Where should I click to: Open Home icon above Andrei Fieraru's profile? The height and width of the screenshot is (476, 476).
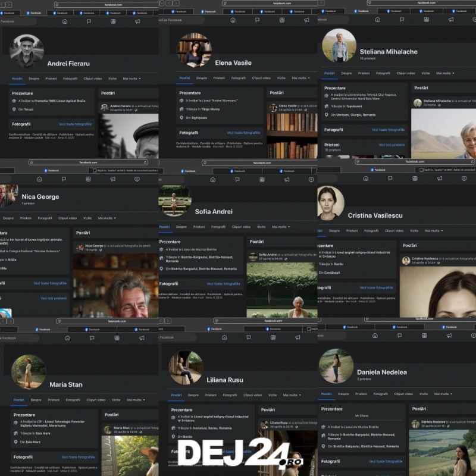pyautogui.click(x=64, y=21)
